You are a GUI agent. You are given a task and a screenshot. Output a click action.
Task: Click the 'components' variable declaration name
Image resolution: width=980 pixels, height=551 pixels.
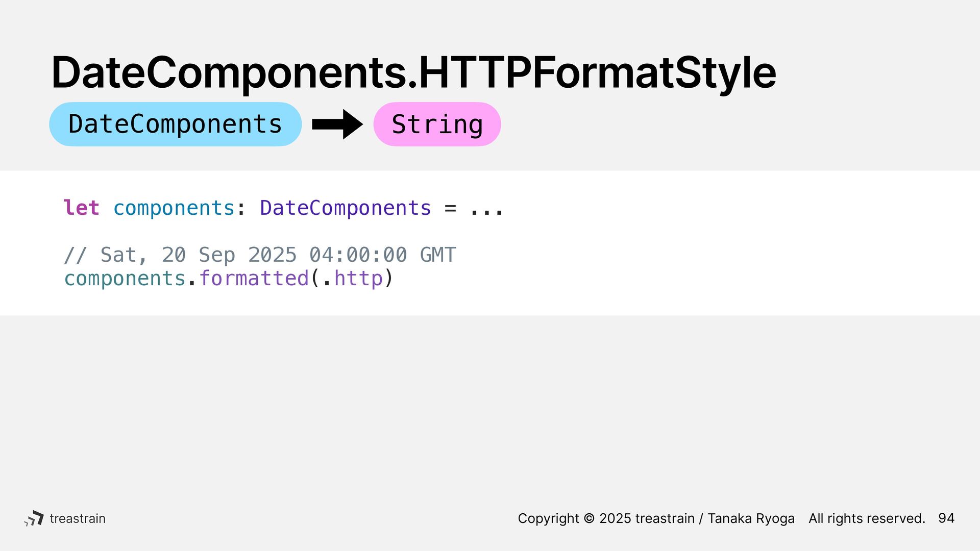174,208
